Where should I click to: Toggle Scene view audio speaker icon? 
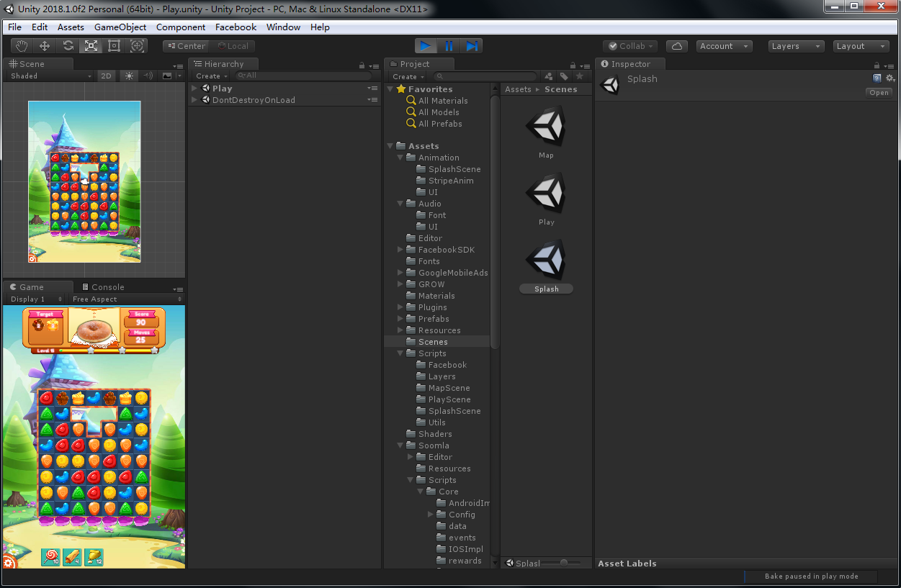(148, 76)
